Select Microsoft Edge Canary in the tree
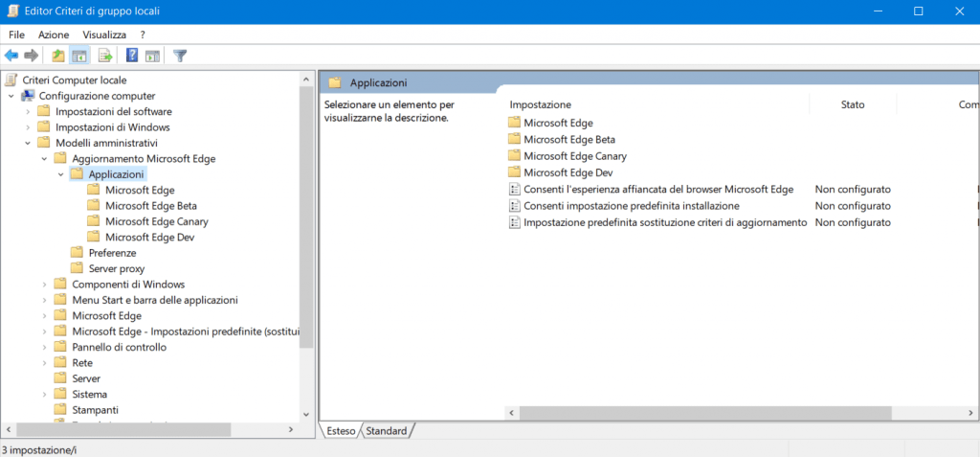The height and width of the screenshot is (457, 980). click(157, 221)
